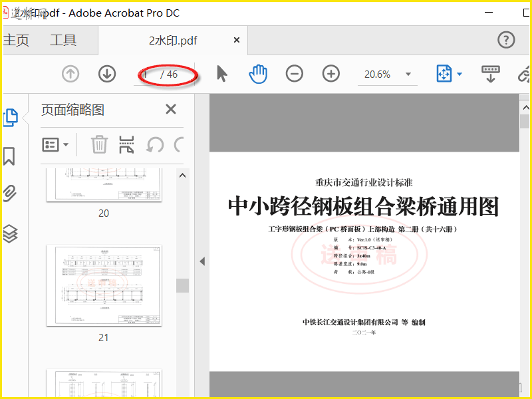Click the total page count '/ 46'
Viewport: 532px width, 399px height.
coord(169,74)
